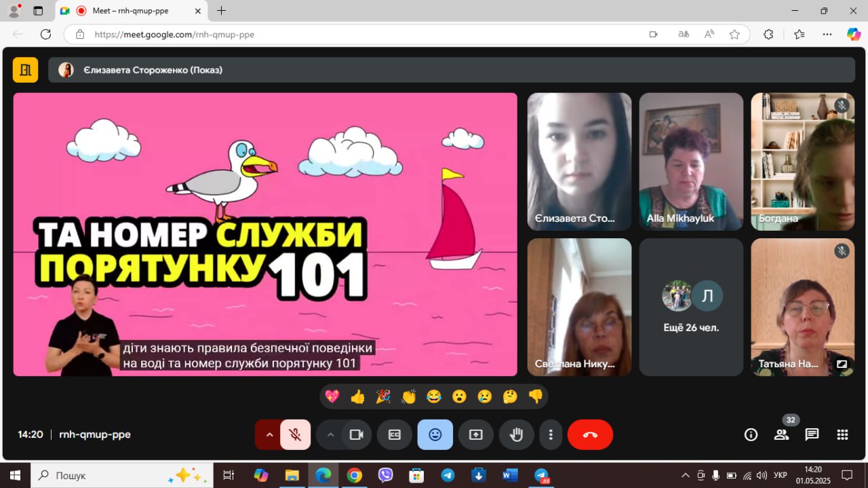The height and width of the screenshot is (488, 868).
Task: Select Alla Mikhayluk's video tile
Action: coord(691,162)
